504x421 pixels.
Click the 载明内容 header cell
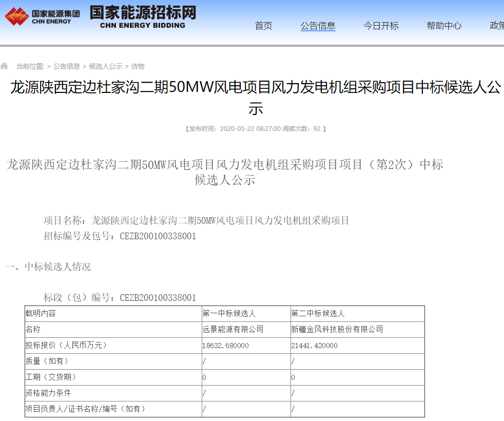(x=113, y=314)
